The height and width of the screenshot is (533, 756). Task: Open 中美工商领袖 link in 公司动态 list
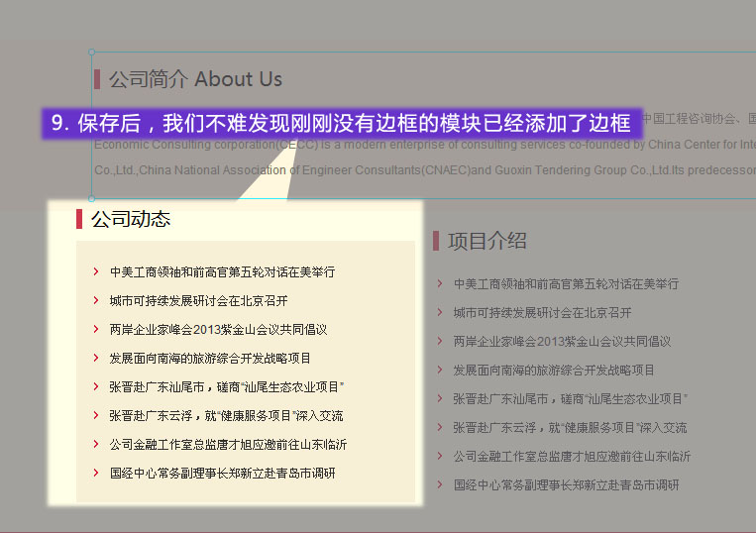[x=222, y=271]
